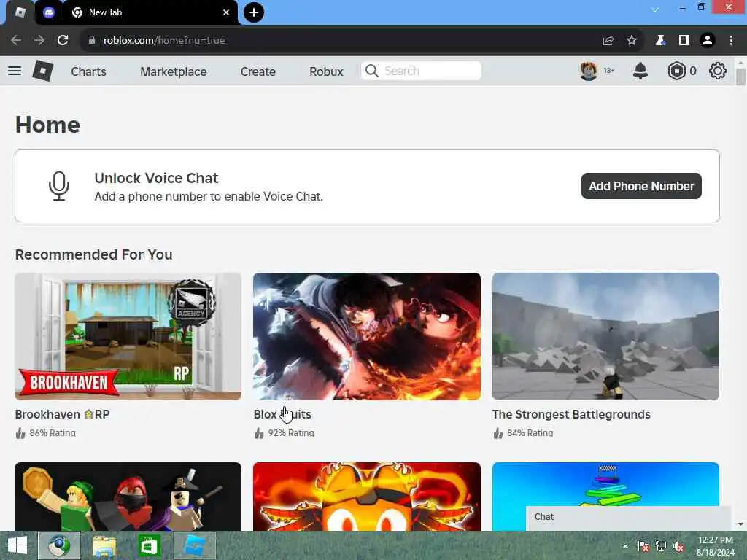Open The Strongest Battlegrounds thumbnail
Image resolution: width=747 pixels, height=560 pixels.
(605, 336)
